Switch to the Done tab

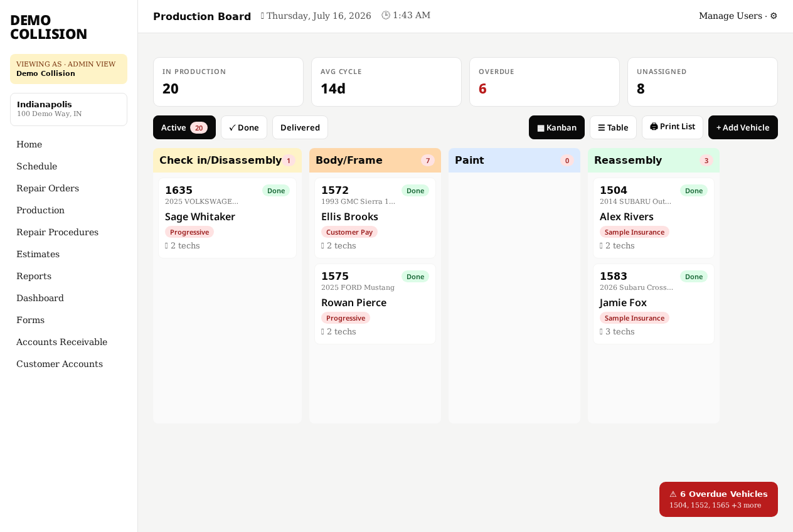point(244,127)
